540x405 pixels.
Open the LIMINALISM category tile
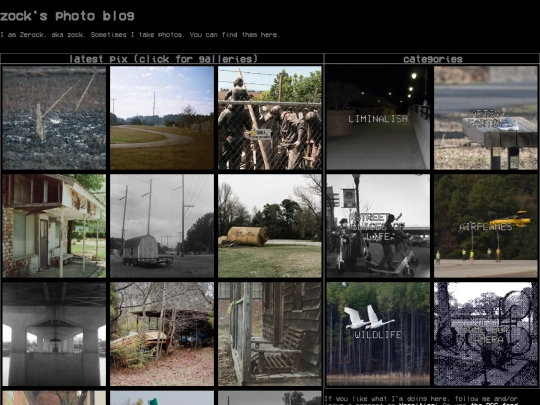pos(378,118)
